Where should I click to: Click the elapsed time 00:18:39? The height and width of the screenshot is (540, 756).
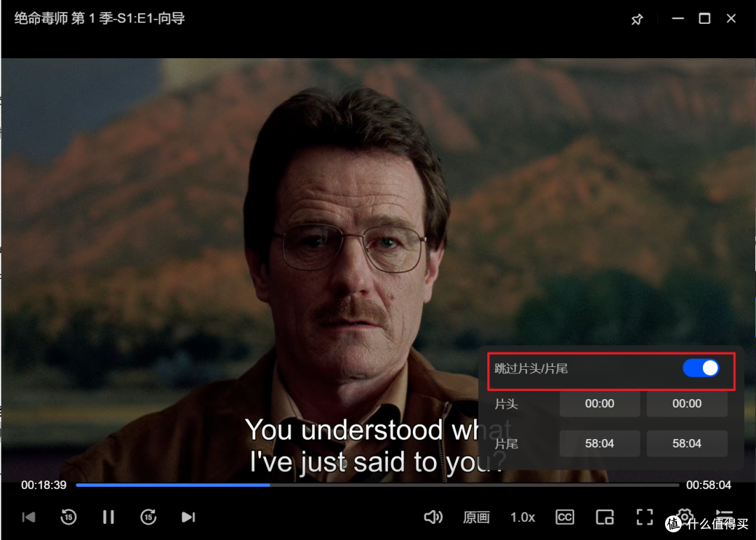44,485
